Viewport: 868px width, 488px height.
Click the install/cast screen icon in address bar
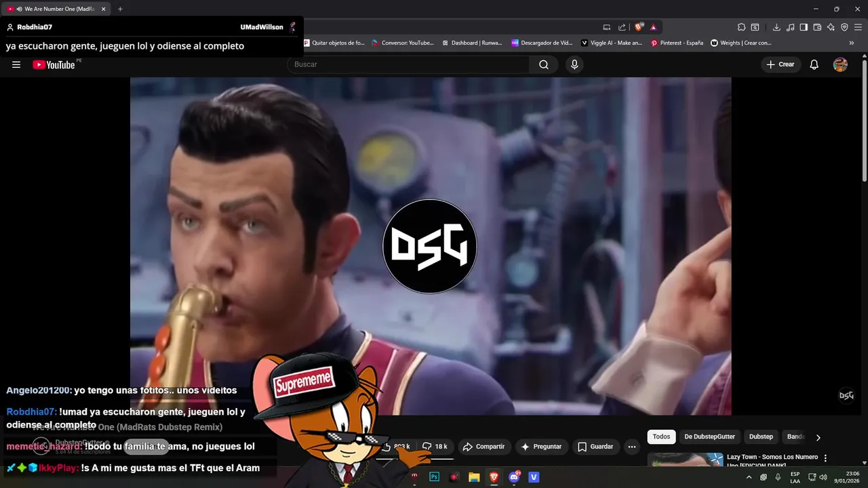coord(607,27)
